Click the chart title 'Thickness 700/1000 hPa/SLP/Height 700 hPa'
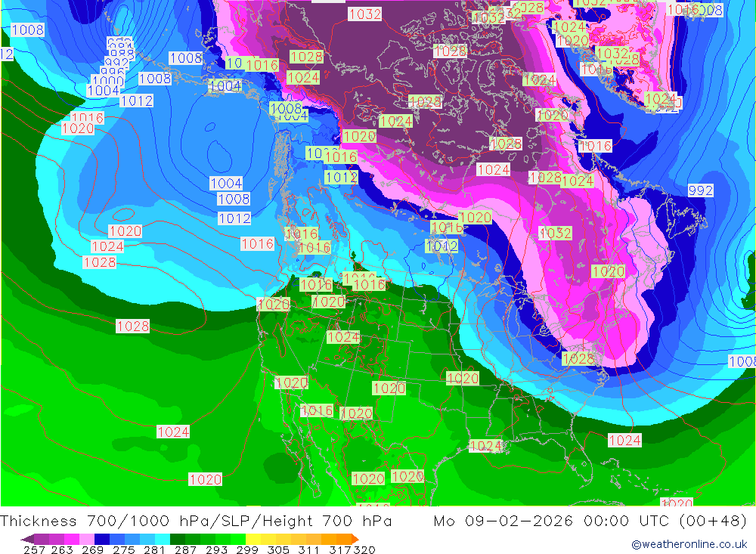 [x=196, y=522]
